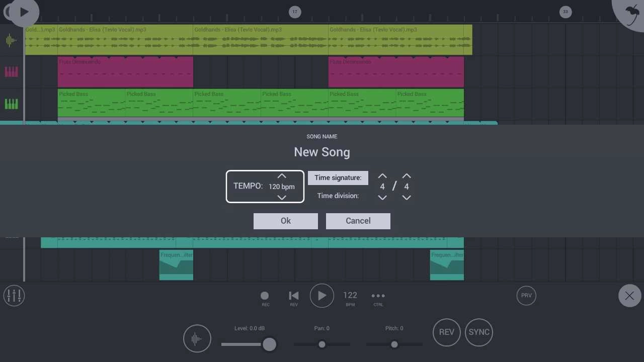644x362 pixels.
Task: Increase tempo with the up arrow
Action: tap(282, 176)
